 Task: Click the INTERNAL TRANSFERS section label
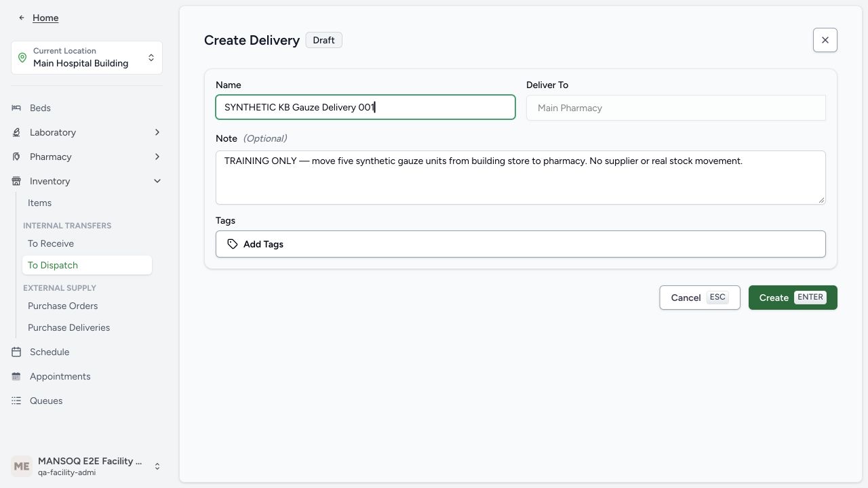[67, 226]
